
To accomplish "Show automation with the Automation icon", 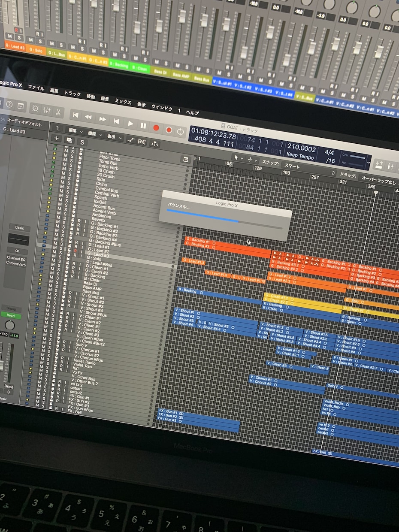I will pyautogui.click(x=132, y=140).
